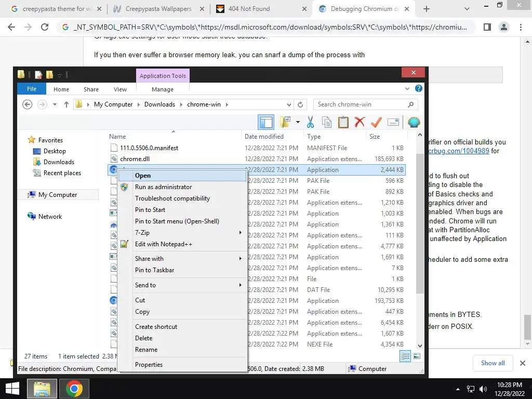Click the orange checkmark Properties icon
The image size is (532, 399).
coord(376,122)
